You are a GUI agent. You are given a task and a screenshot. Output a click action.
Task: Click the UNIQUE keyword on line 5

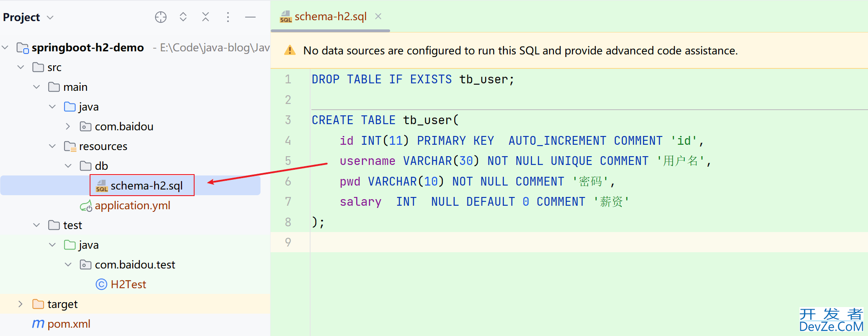click(x=571, y=161)
